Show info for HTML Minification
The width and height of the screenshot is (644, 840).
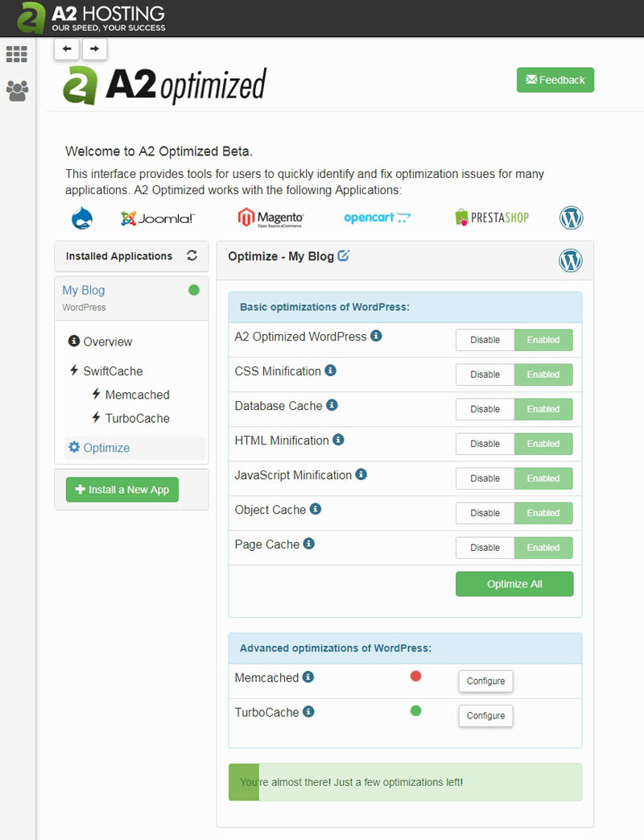coord(338,440)
